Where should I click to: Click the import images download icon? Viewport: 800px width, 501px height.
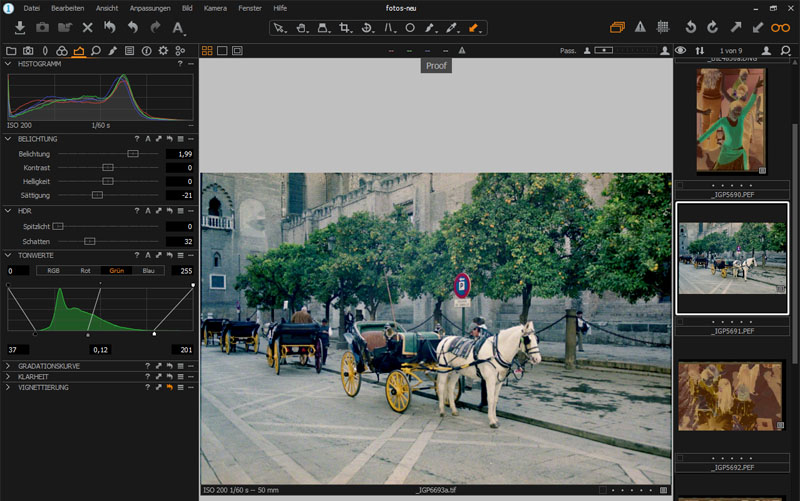coord(20,28)
